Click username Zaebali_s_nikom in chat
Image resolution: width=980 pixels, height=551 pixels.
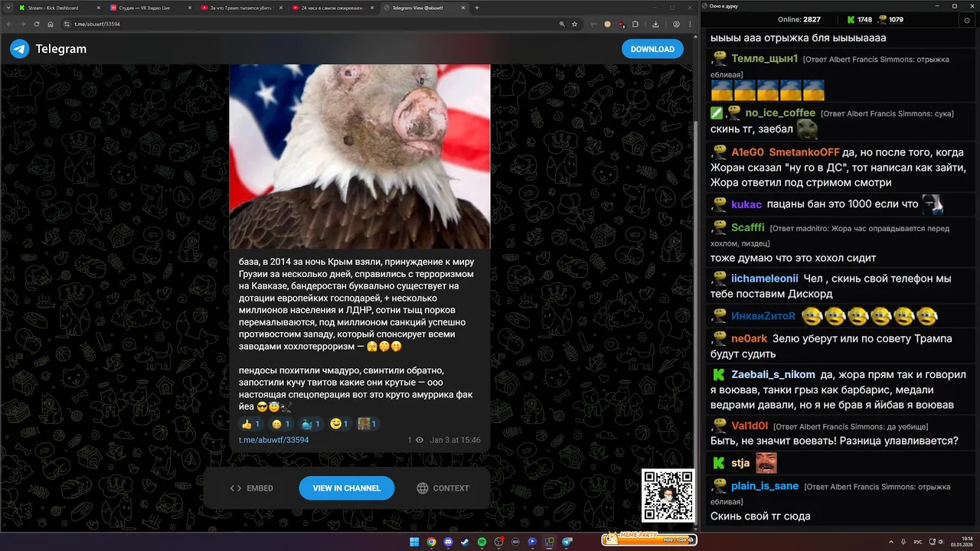click(773, 375)
